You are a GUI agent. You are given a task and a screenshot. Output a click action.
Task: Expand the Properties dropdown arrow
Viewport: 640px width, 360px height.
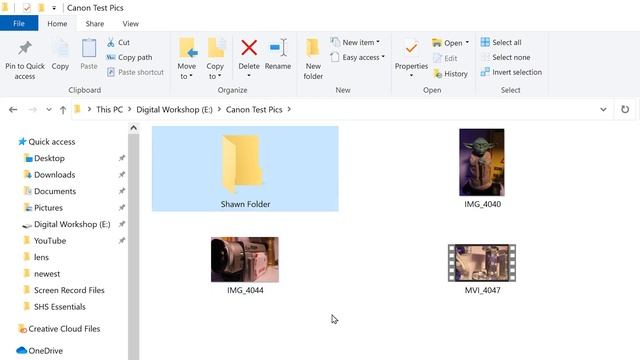411,76
